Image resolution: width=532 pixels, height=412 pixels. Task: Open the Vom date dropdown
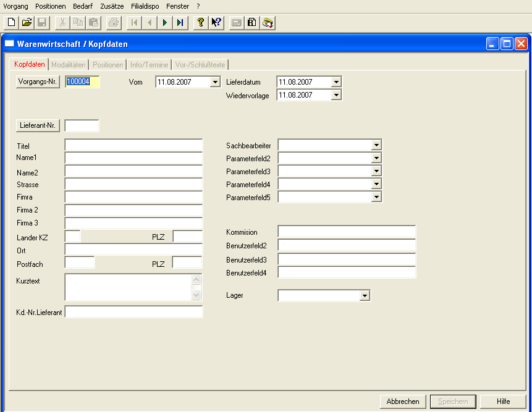215,82
